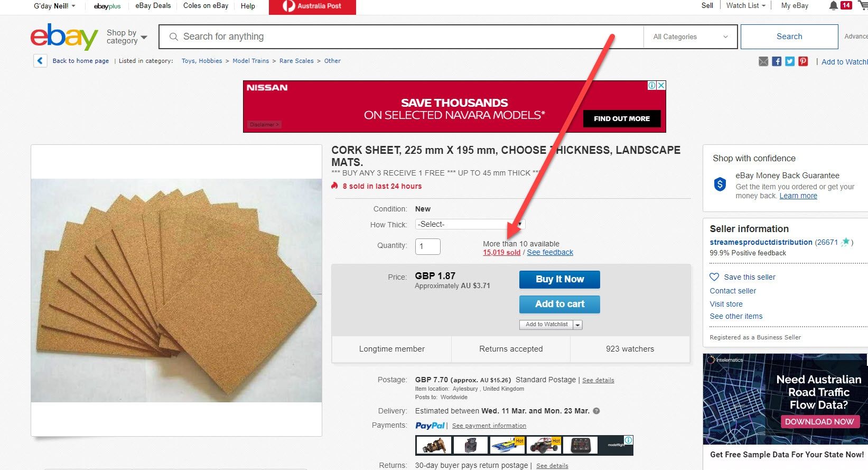Open the eBay Deals menu item
Image resolution: width=868 pixels, height=470 pixels.
[x=153, y=6]
